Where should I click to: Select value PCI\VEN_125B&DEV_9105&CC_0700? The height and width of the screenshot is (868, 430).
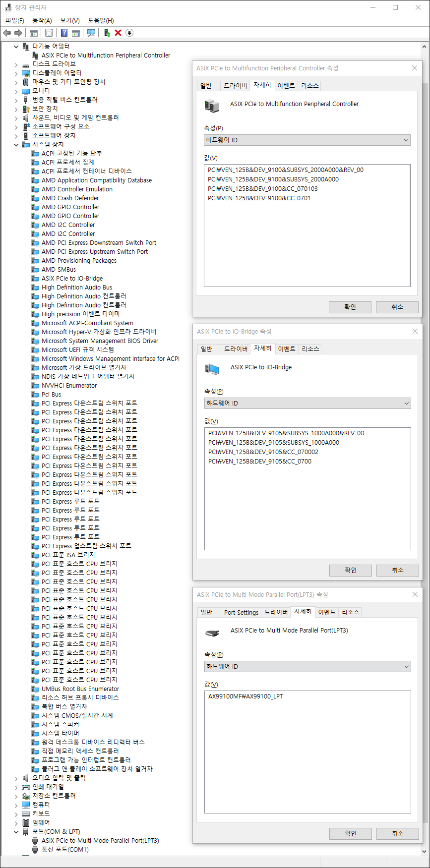click(x=260, y=462)
